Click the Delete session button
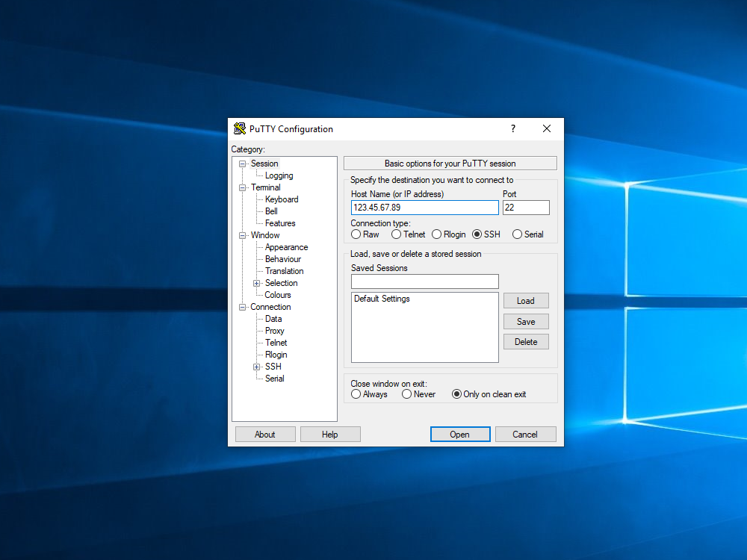Viewport: 747px width, 560px height. tap(526, 342)
